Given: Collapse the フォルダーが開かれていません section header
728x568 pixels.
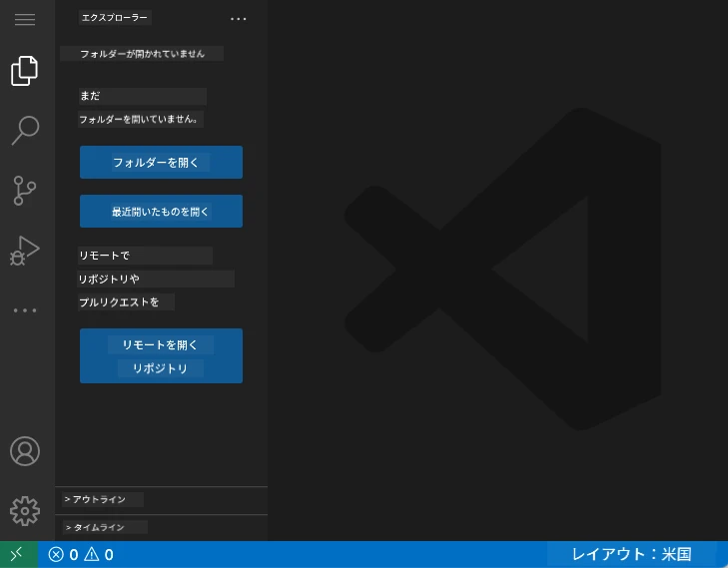Looking at the screenshot, I should [x=161, y=54].
